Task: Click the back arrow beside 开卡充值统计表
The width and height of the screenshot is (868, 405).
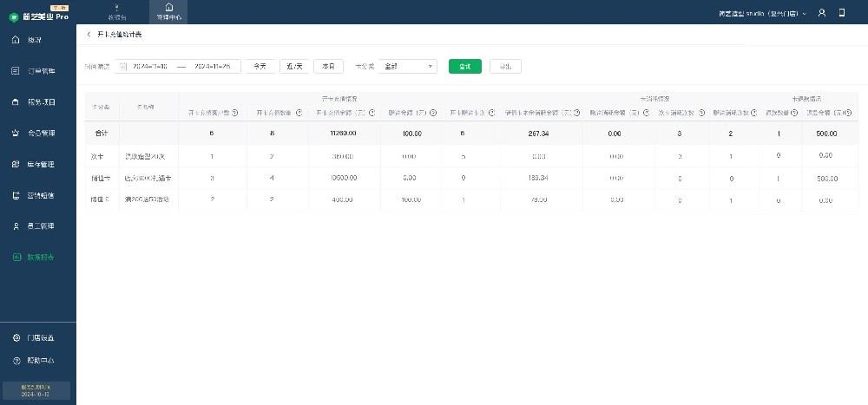Action: pos(89,34)
